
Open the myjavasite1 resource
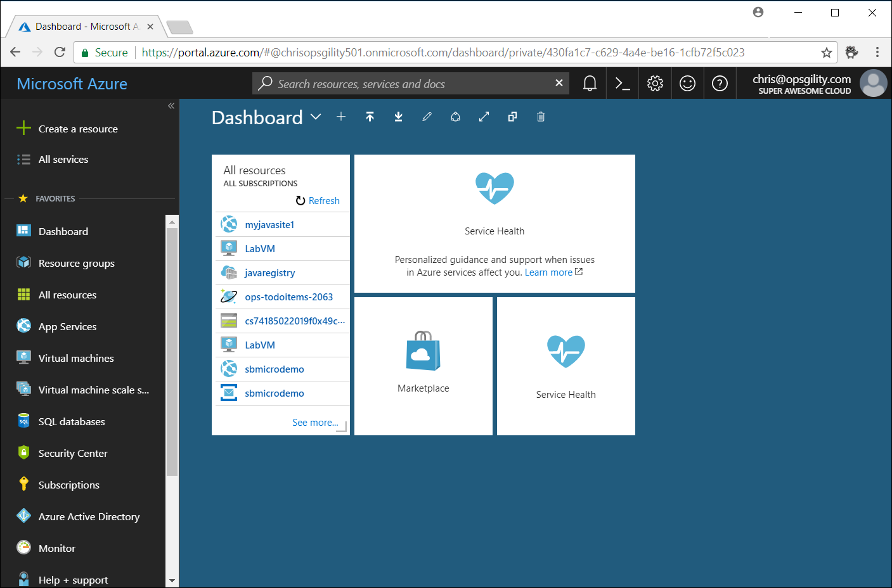pyautogui.click(x=268, y=224)
